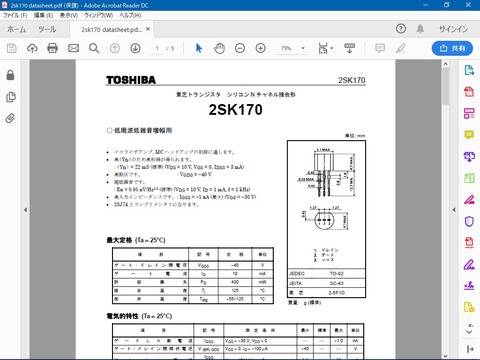
Task: Open the ファイル(F) menu
Action: coord(15,15)
